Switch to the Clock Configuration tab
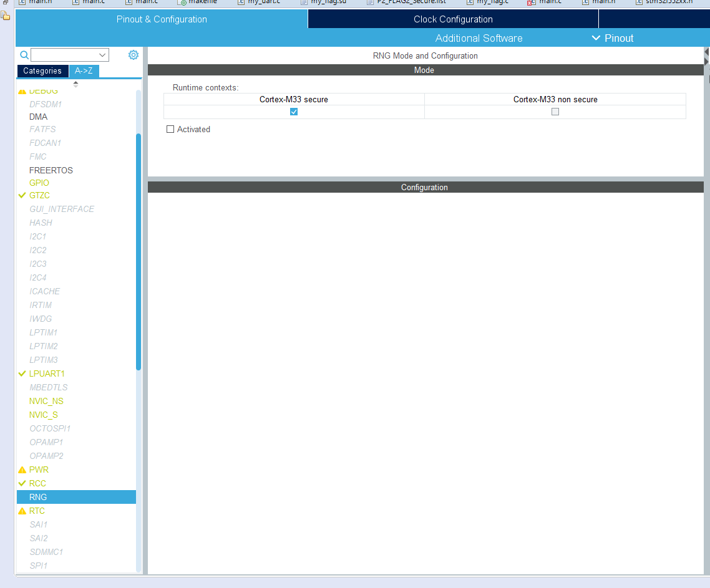 click(x=452, y=19)
